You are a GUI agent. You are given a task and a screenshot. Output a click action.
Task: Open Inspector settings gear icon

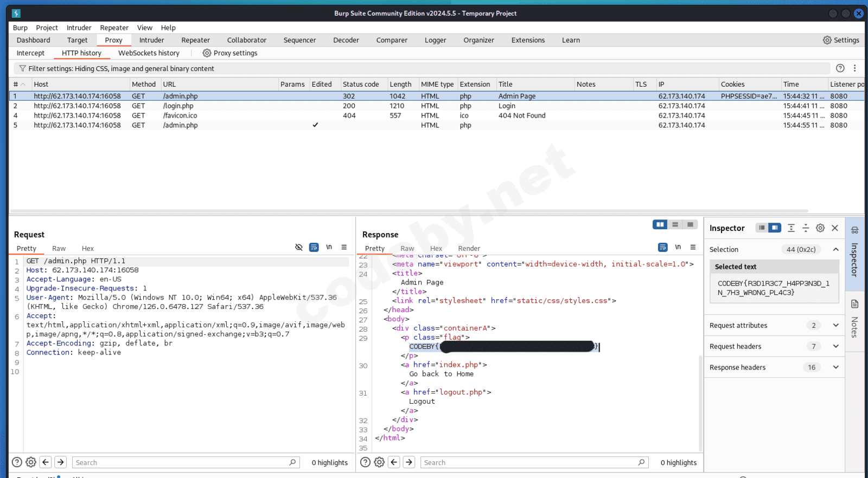point(820,228)
